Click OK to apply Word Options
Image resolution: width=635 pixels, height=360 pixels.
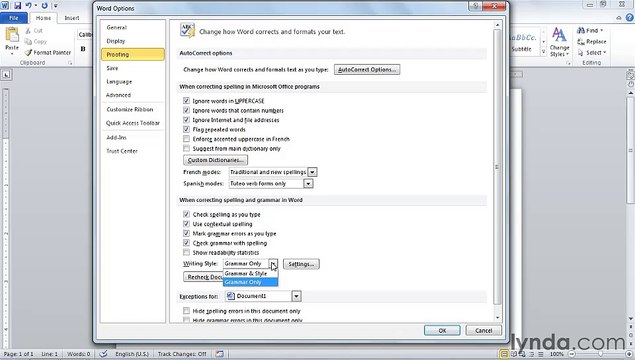442,330
